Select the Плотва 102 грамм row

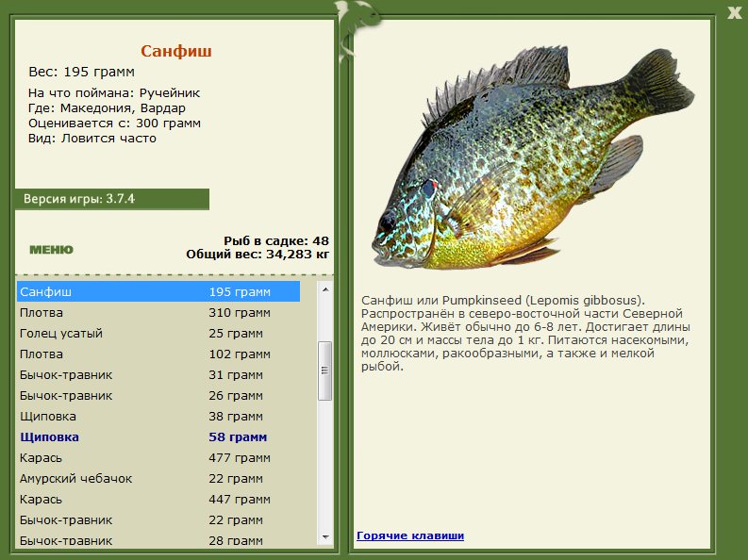pyautogui.click(x=158, y=354)
